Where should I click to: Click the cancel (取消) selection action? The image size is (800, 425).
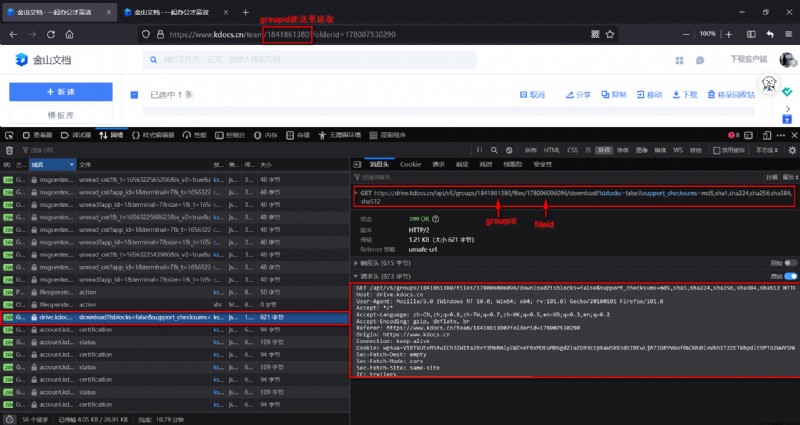point(532,95)
